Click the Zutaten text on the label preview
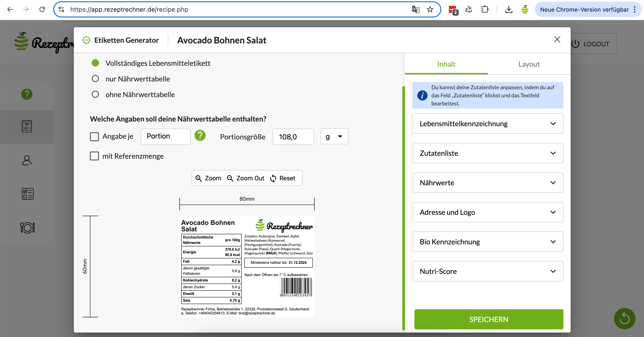The image size is (644, 337). pos(278,245)
